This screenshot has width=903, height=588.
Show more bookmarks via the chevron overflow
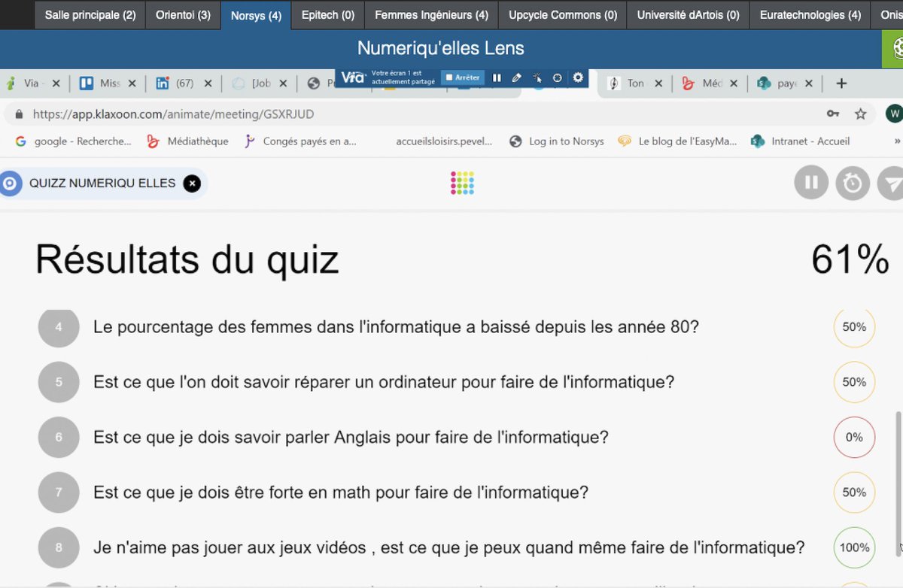[x=897, y=141]
